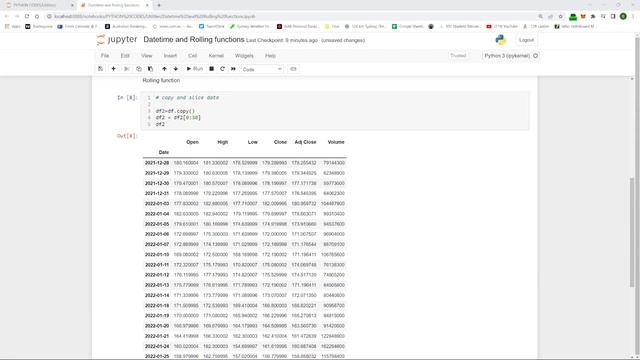The width and height of the screenshot is (640, 360).
Task: Open browser extensions puzzle icon
Action: point(593,16)
